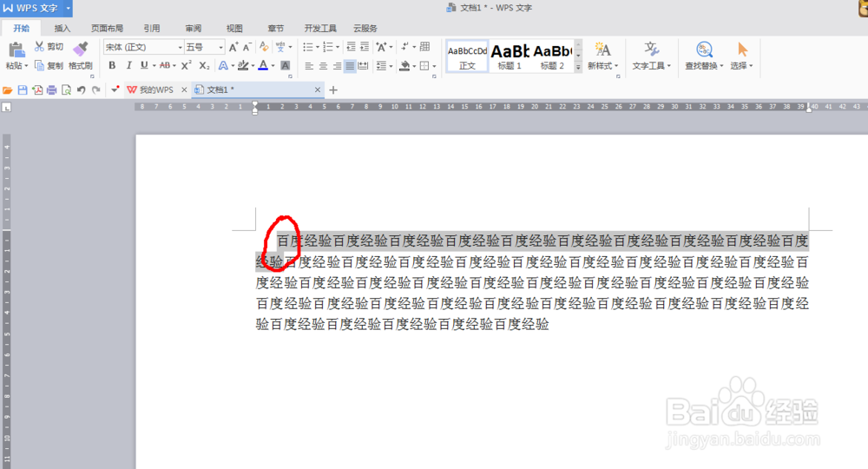Export to PDF using quick toolbar icon
This screenshot has width=868, height=469.
pyautogui.click(x=37, y=89)
